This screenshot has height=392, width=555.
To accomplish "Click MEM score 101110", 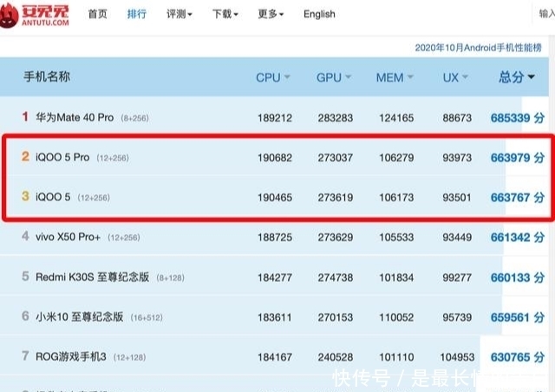I will pyautogui.click(x=396, y=357).
